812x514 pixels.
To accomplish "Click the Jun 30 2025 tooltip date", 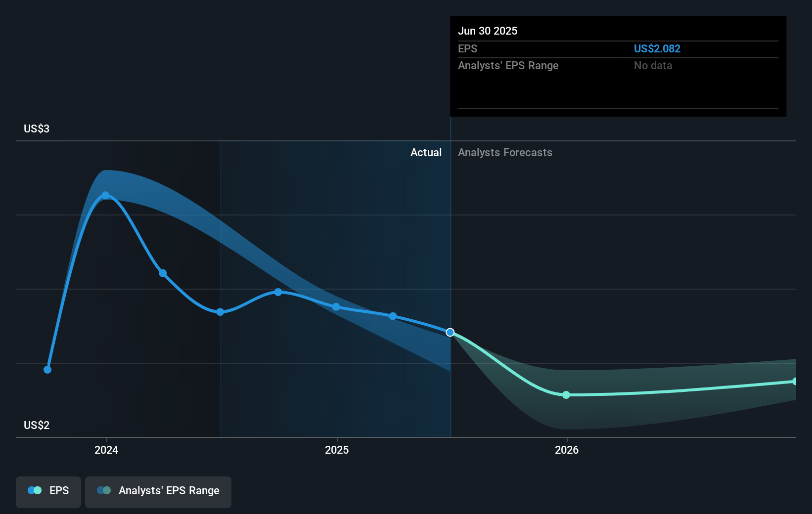I will [488, 31].
